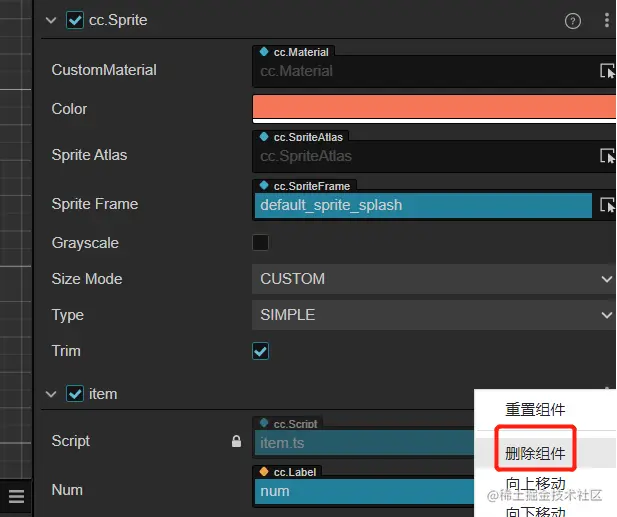
Task: Uncheck the Trim checkbox
Action: click(x=261, y=351)
